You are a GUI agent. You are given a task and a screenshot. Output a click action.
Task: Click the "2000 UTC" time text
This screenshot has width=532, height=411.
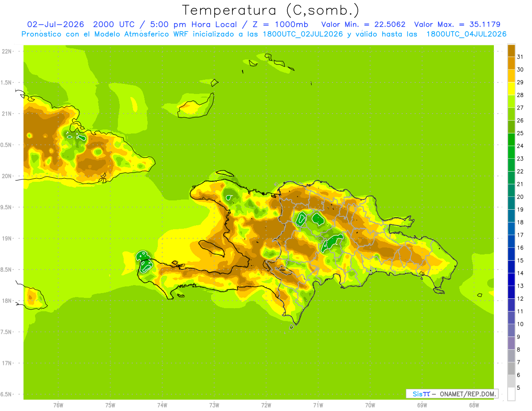coord(114,24)
